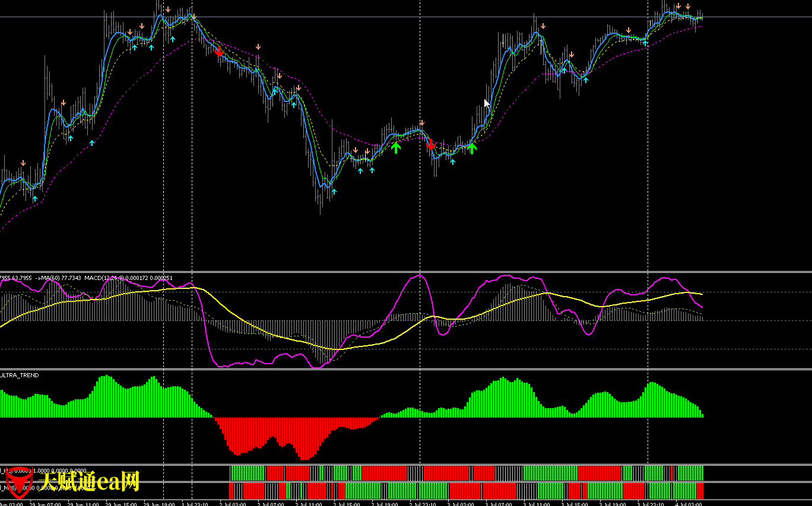Click the leftmost large red sell arrow
Screen dimensions: 812x506
[x=219, y=52]
